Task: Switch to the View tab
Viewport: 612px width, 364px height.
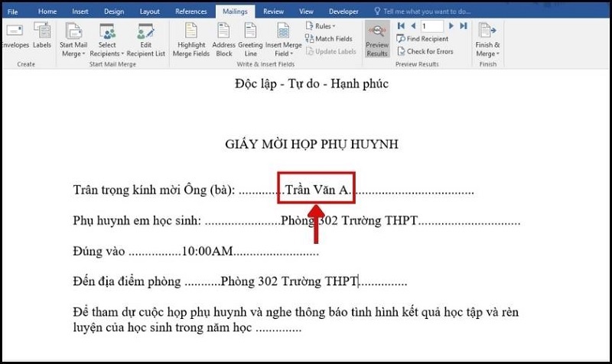Action: (x=306, y=11)
